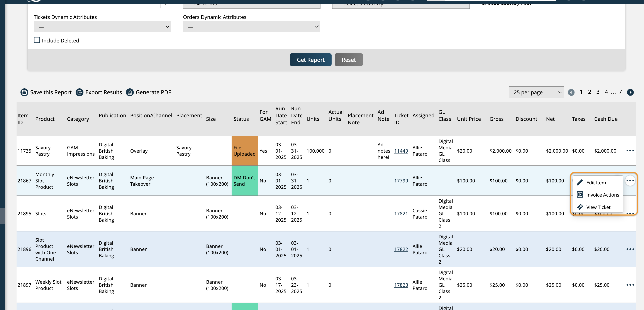Click the GL Class column header
This screenshot has width=644, height=310.
[445, 115]
